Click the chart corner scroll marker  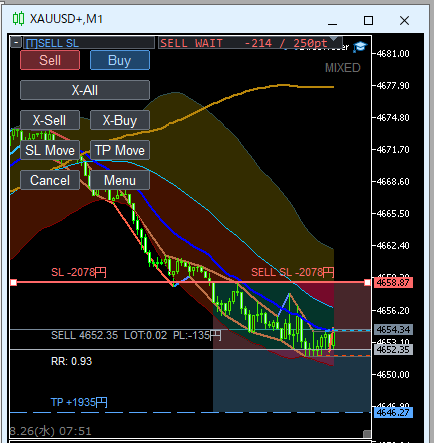(367, 434)
